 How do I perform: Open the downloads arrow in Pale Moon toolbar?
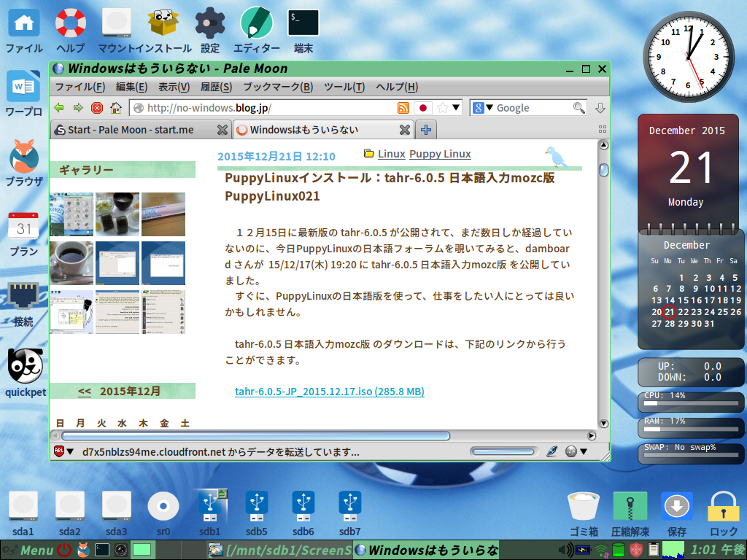pos(600,108)
